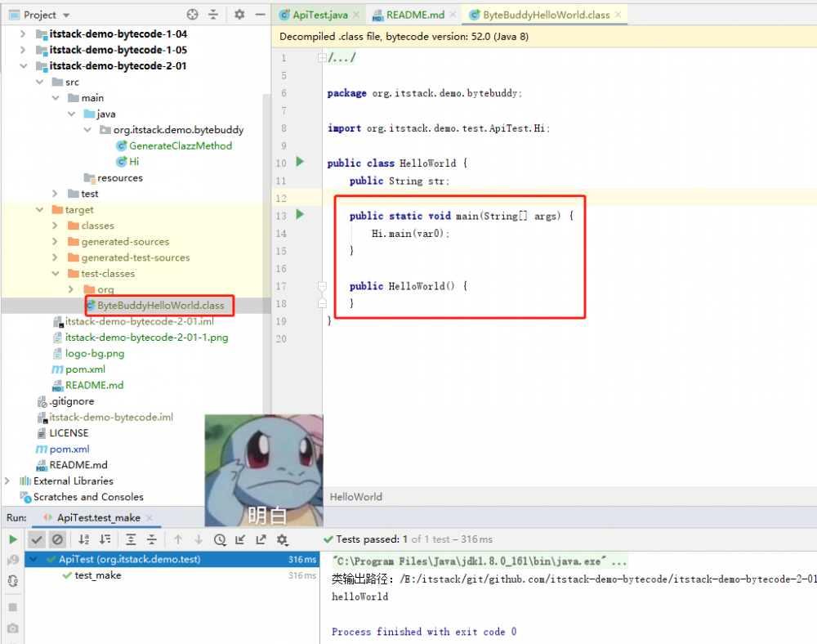Sort tests alphabetically

coord(83,539)
